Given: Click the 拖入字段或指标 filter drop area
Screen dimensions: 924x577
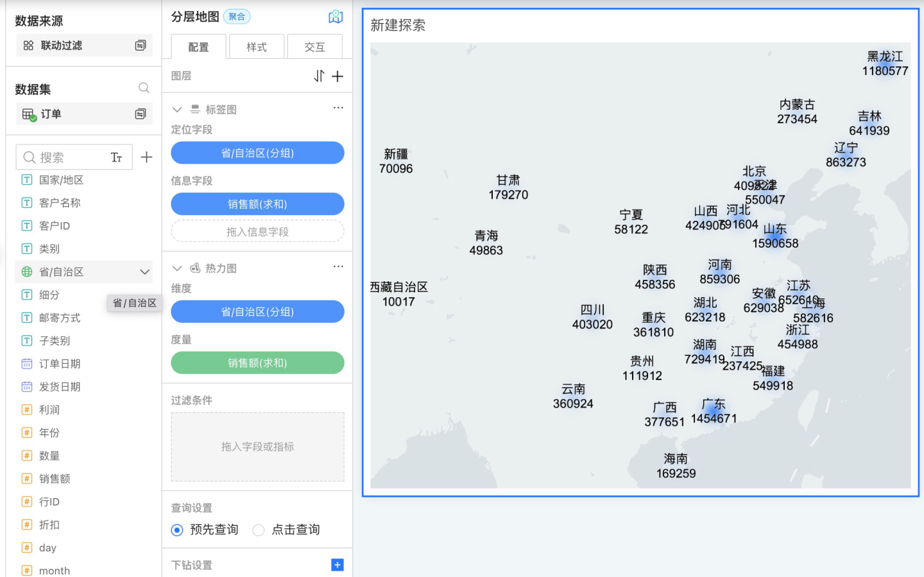Looking at the screenshot, I should [257, 447].
